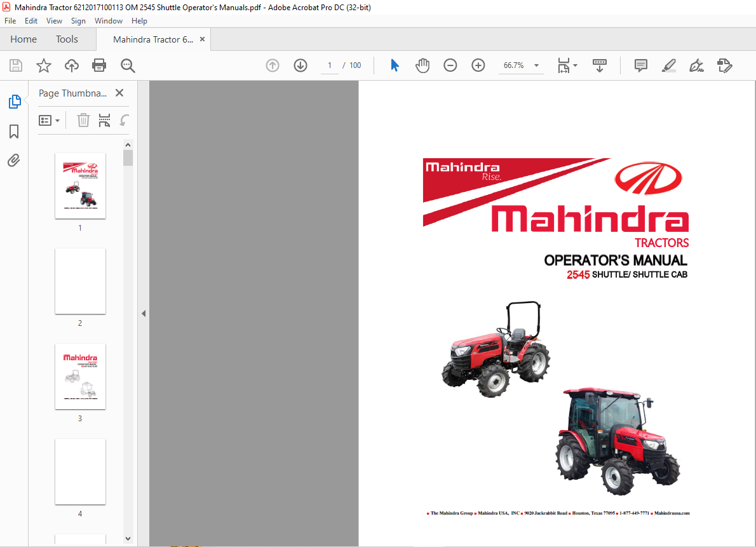Close the Page Thumbnails pane
Image resolution: width=756 pixels, height=547 pixels.
[119, 93]
